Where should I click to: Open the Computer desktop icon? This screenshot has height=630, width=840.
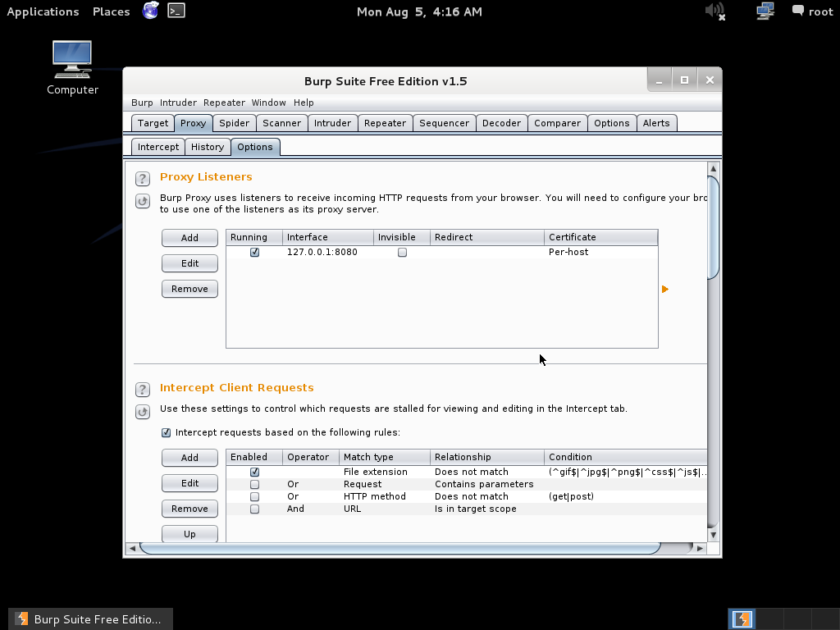[72, 68]
